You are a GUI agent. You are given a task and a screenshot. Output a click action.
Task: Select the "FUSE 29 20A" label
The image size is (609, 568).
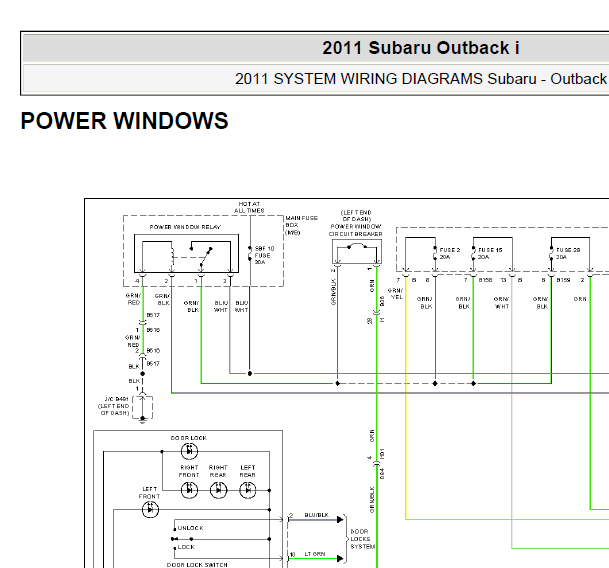coord(568,253)
